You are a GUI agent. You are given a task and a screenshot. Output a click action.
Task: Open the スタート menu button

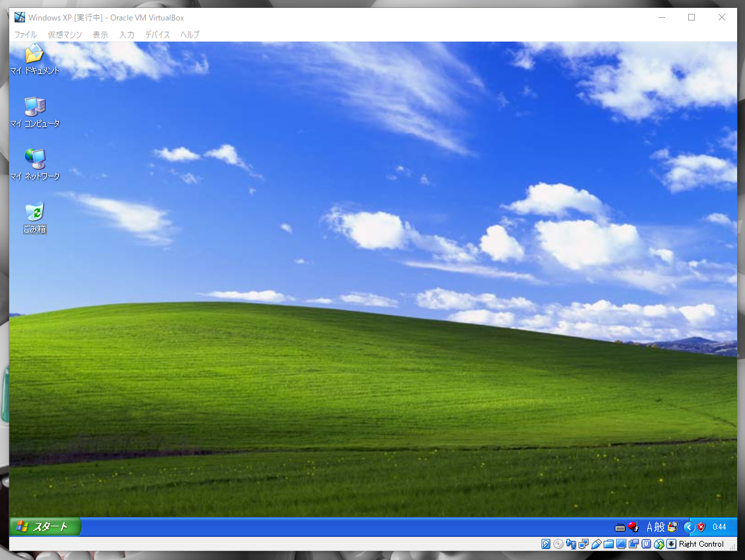(x=45, y=527)
